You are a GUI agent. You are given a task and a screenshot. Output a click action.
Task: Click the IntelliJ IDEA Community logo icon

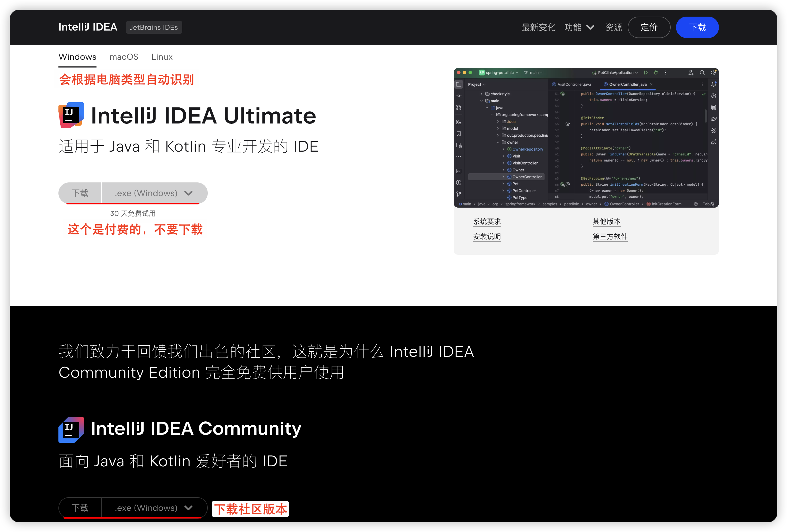point(71,429)
